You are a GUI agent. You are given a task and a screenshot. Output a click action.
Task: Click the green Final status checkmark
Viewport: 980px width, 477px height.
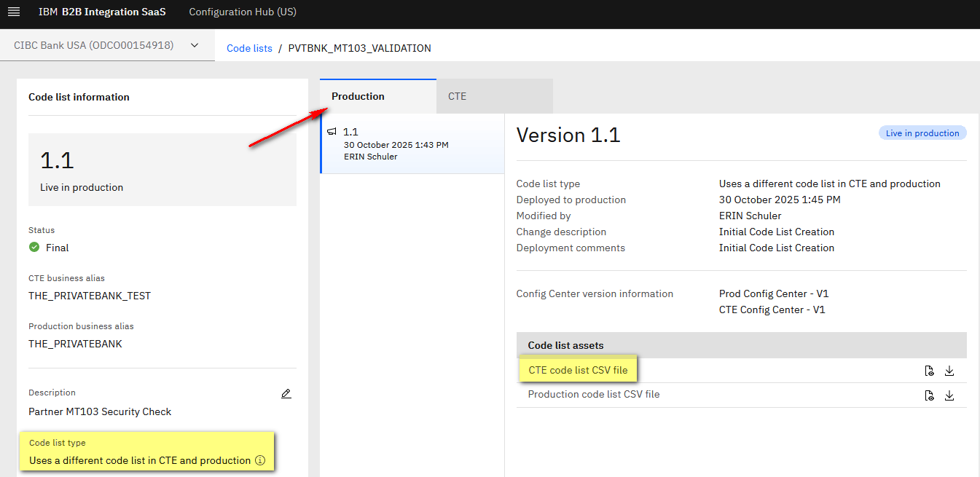click(x=34, y=248)
